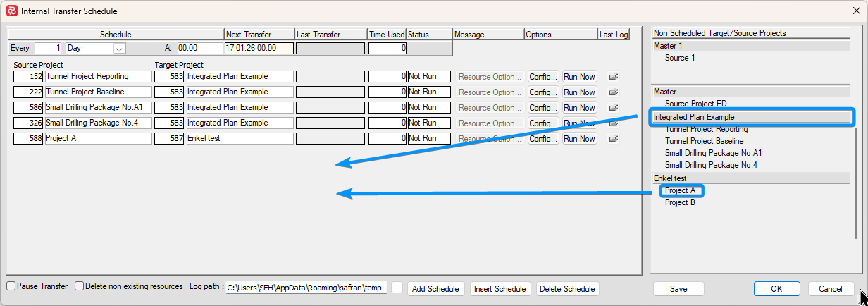Screen dimensions: 868x306
Task: Select Source Project ED in Master list
Action: pos(695,104)
